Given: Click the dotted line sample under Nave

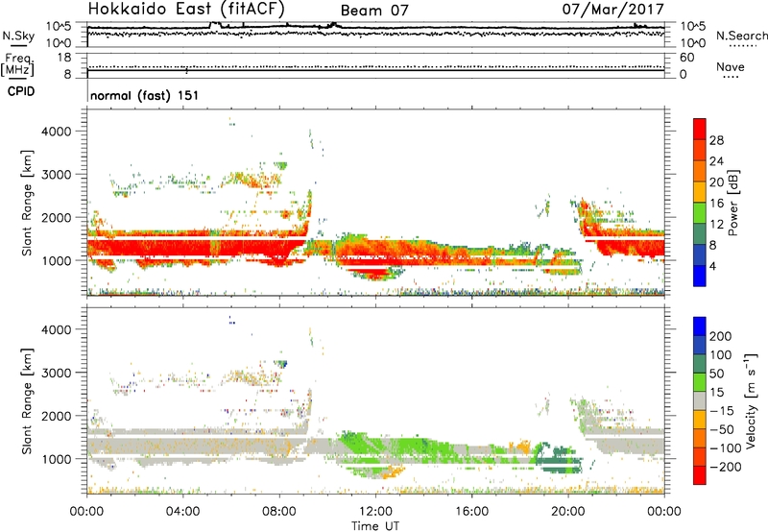Looking at the screenshot, I should (x=731, y=78).
